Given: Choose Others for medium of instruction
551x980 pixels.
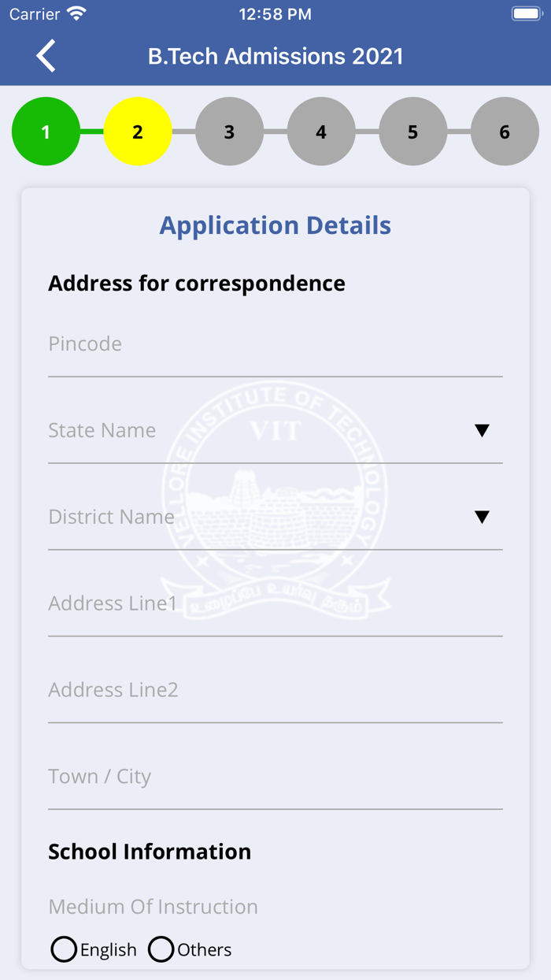Looking at the screenshot, I should 161,949.
